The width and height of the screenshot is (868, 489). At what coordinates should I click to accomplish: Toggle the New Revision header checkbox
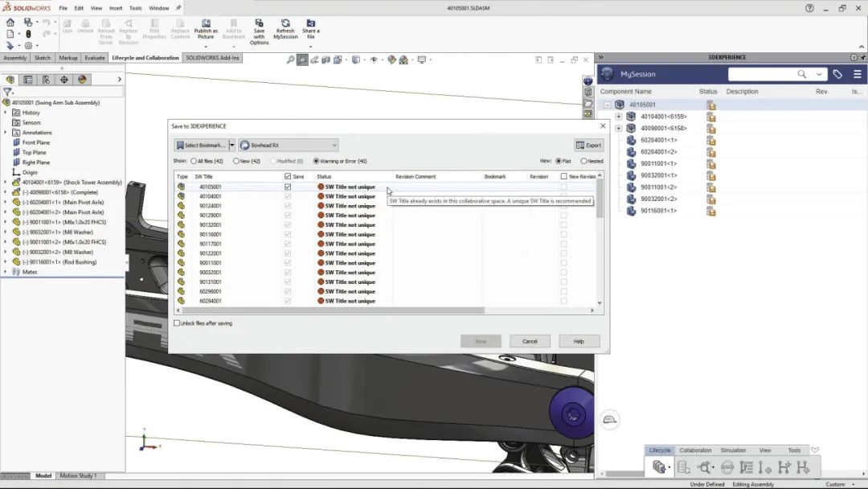coord(563,177)
